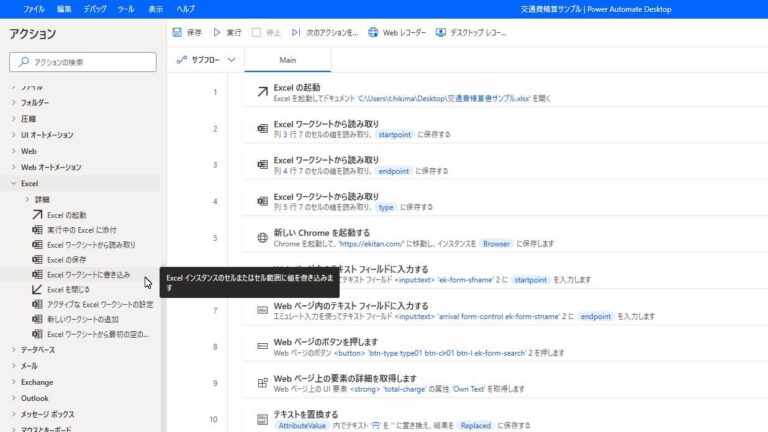Select Excel の保存 action icon
Image resolution: width=768 pixels, height=432 pixels.
click(x=37, y=260)
